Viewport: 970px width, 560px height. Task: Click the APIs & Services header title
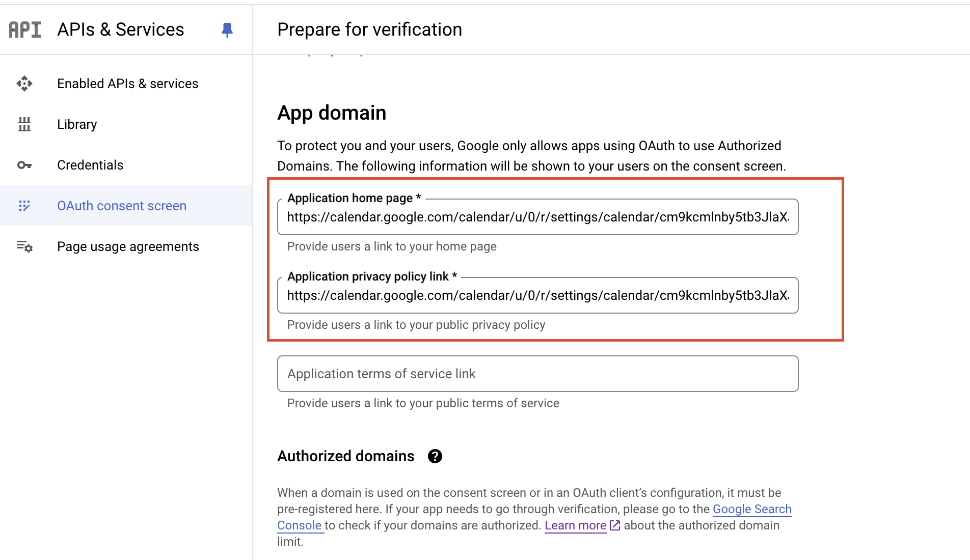121,30
